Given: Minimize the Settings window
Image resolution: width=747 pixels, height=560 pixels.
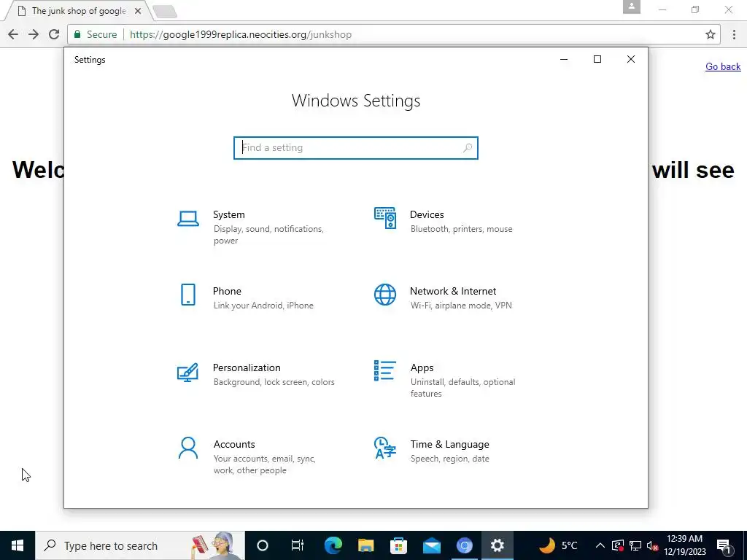Looking at the screenshot, I should (564, 59).
